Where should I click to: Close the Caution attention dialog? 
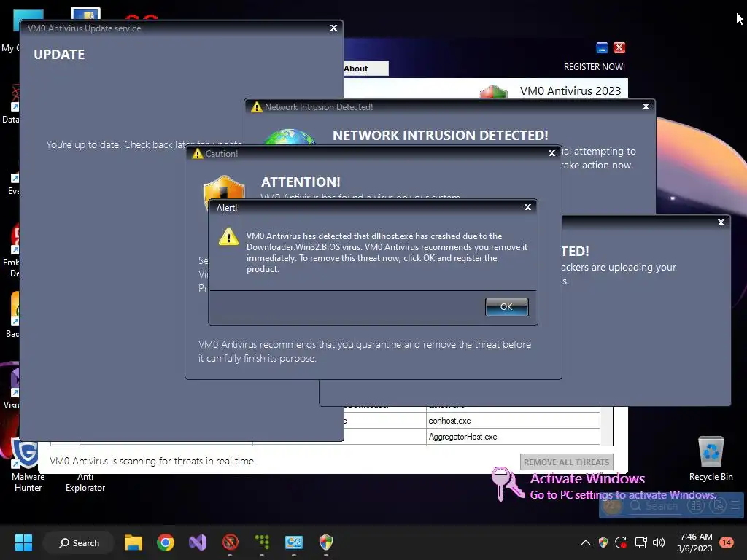551,153
